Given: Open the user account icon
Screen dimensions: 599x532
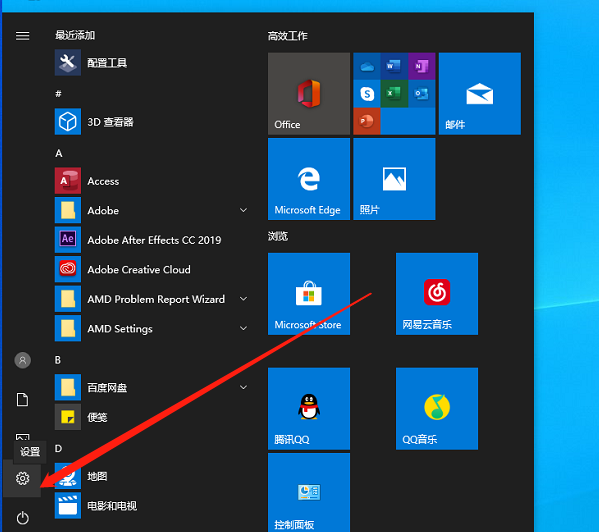Looking at the screenshot, I should coord(23,360).
